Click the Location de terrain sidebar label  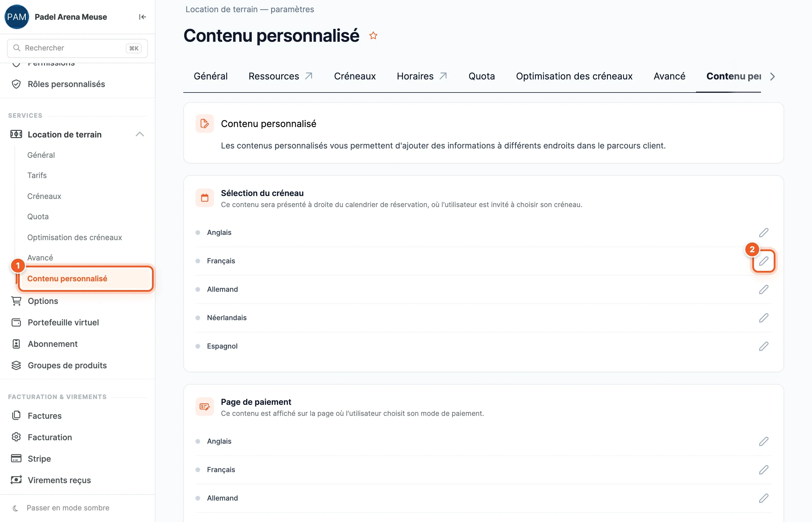pos(65,135)
